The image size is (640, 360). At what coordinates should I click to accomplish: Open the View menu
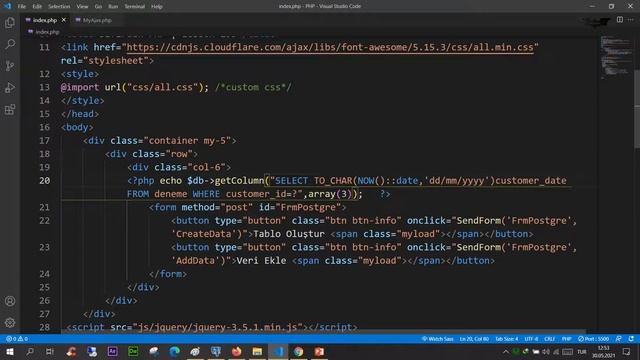pyautogui.click(x=82, y=7)
